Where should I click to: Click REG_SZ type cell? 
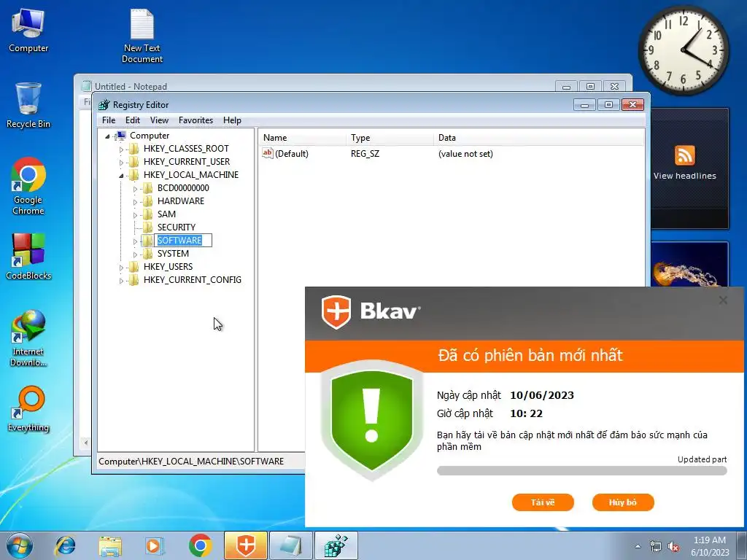click(365, 154)
